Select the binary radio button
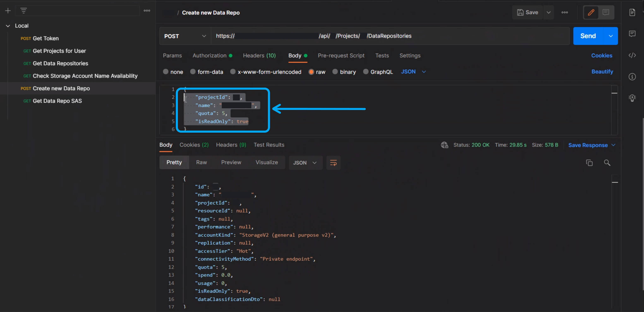 point(335,72)
